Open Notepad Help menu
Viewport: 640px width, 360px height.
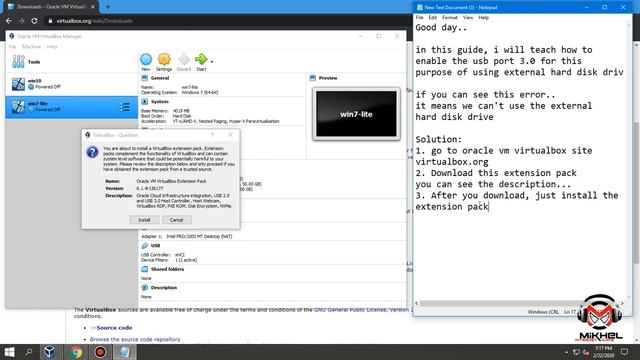[484, 18]
